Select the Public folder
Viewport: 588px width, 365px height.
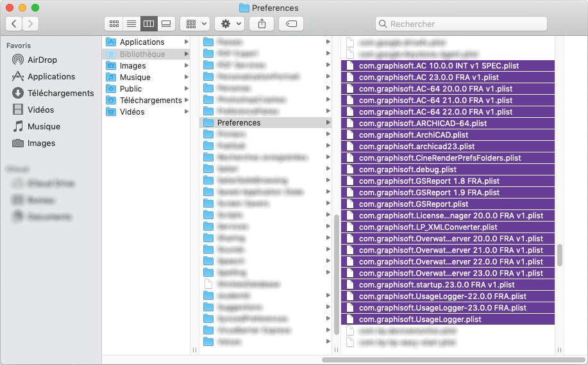click(x=146, y=89)
